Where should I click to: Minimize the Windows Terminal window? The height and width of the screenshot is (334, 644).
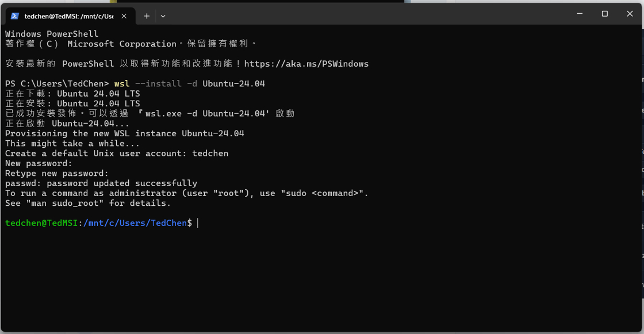tap(580, 14)
